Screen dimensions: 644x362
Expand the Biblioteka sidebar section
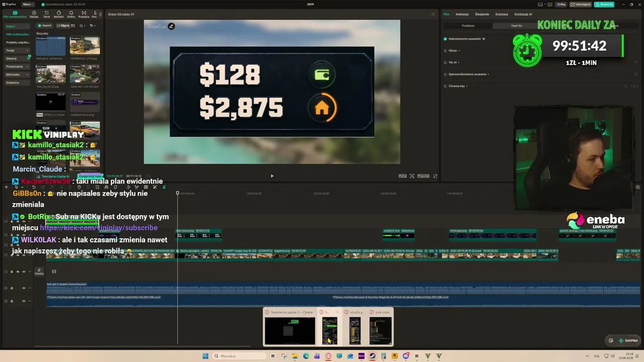pyautogui.click(x=17, y=74)
